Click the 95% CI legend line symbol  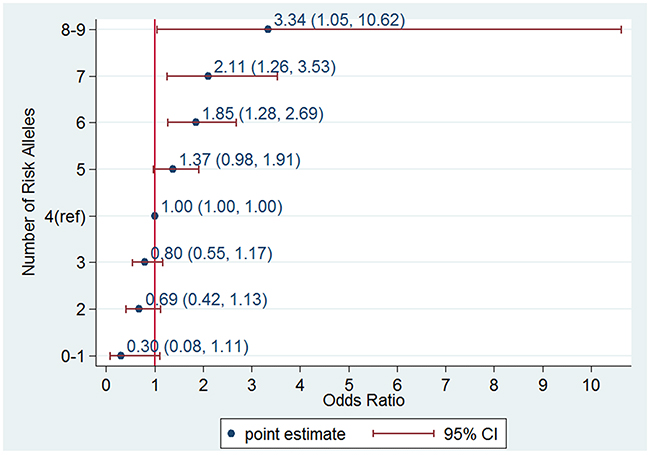pyautogui.click(x=403, y=433)
